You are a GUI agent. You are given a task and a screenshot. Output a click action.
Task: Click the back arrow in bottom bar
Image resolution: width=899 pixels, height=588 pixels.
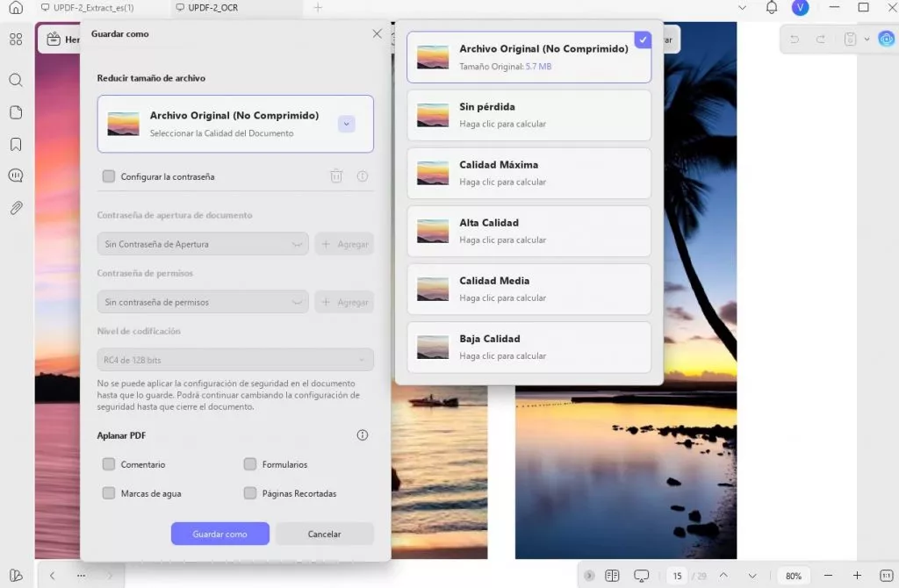click(52, 576)
